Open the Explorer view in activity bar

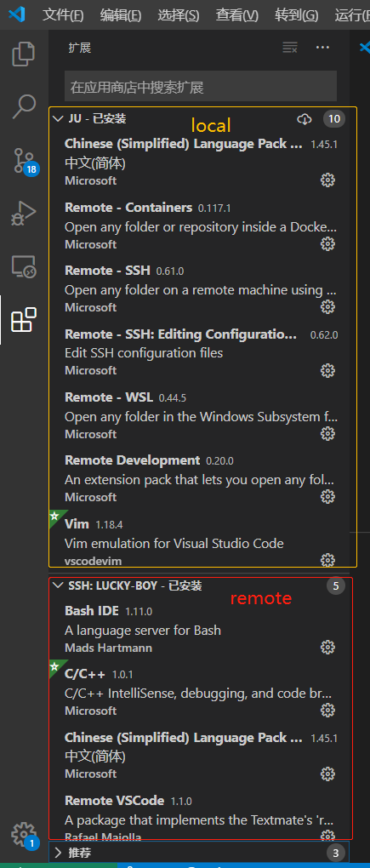pos(24,54)
